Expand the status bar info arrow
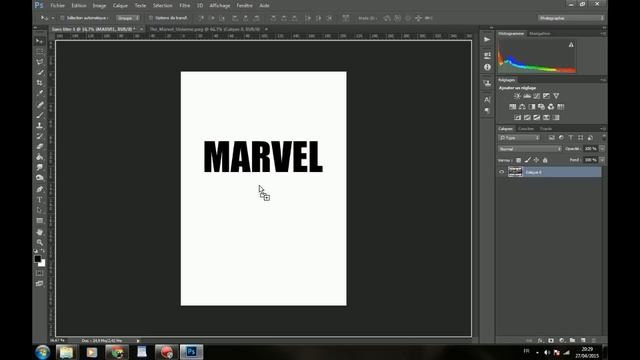The width and height of the screenshot is (640, 360). pyautogui.click(x=138, y=340)
